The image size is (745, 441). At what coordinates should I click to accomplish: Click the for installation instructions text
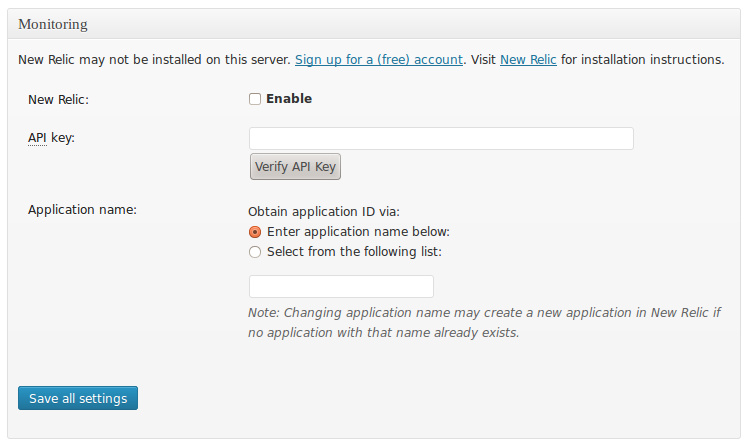642,60
